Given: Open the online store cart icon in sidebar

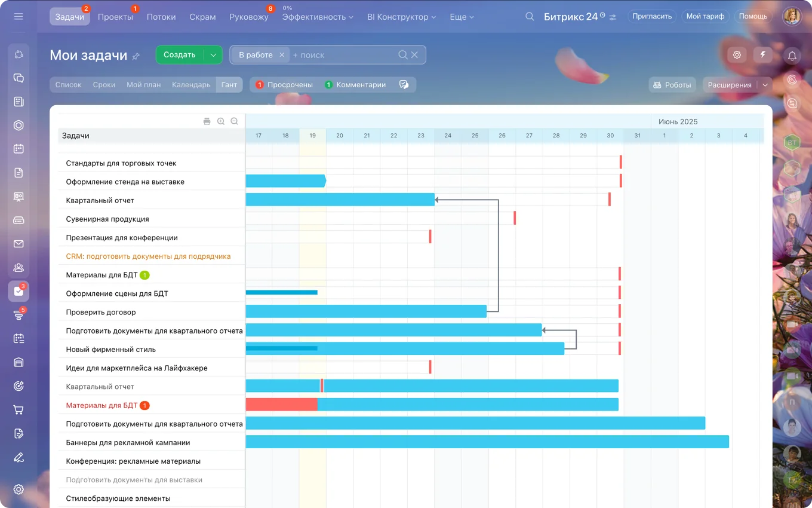Looking at the screenshot, I should (19, 410).
